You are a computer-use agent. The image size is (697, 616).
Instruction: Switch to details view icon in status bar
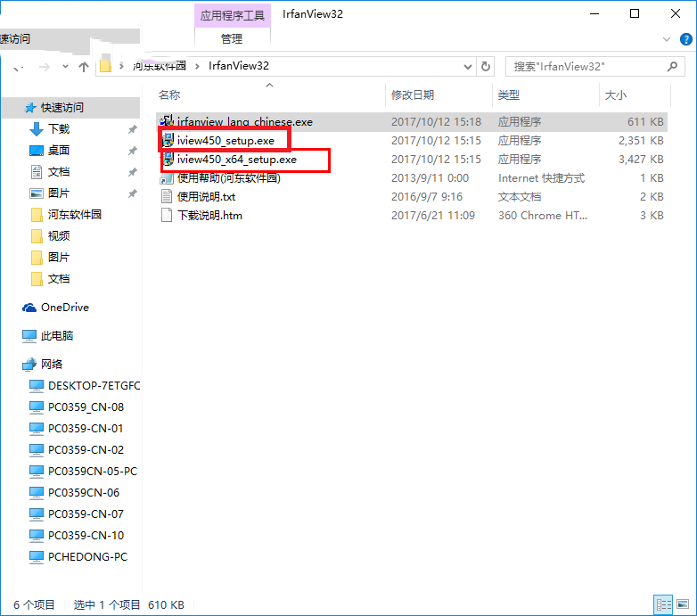pos(664,604)
